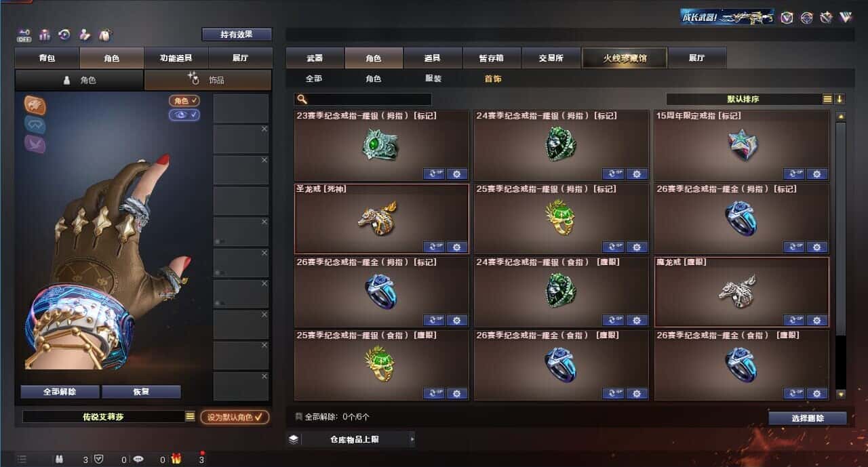The width and height of the screenshot is (868, 467).
Task: Select the blue goggles accessory category icon
Action: pos(35,124)
